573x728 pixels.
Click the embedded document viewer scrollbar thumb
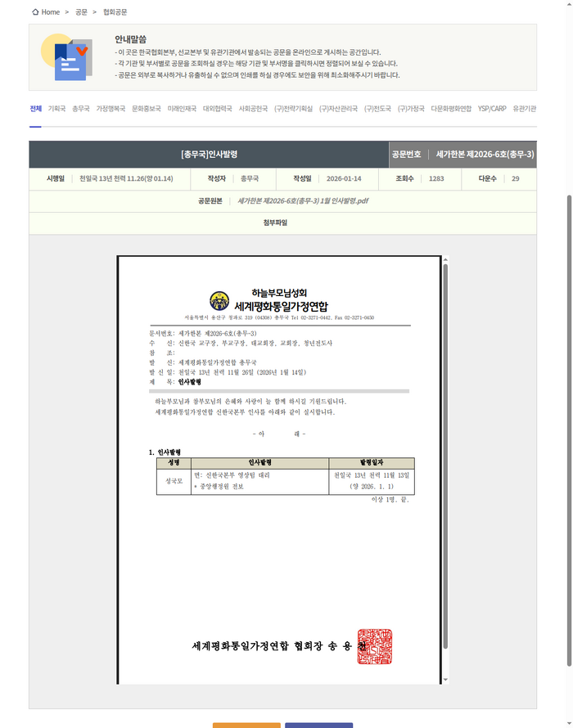click(445, 456)
